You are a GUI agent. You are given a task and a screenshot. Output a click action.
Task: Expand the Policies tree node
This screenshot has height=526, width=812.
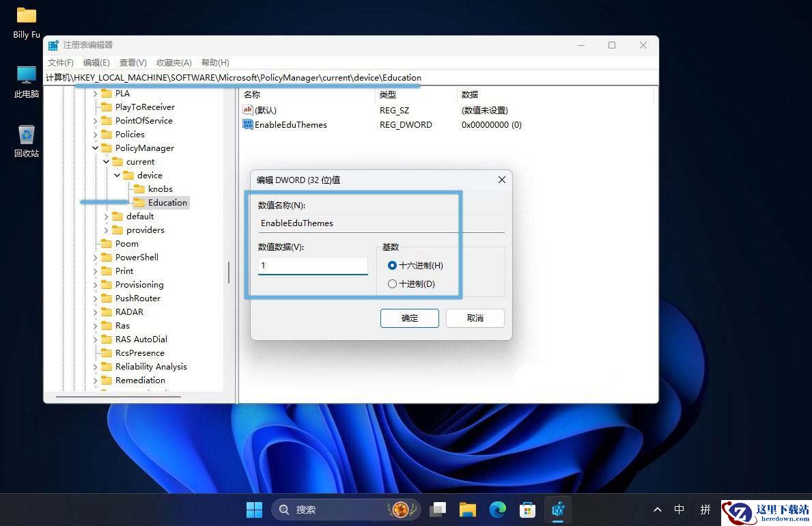[x=96, y=134]
